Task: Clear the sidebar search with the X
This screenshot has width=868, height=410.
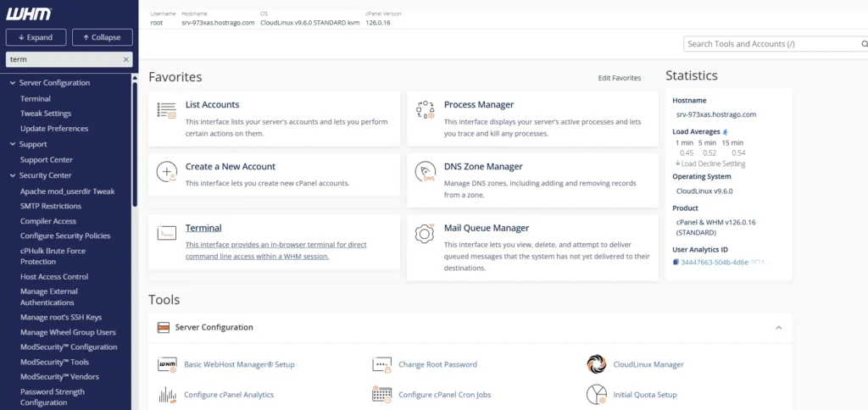Action: [125, 59]
